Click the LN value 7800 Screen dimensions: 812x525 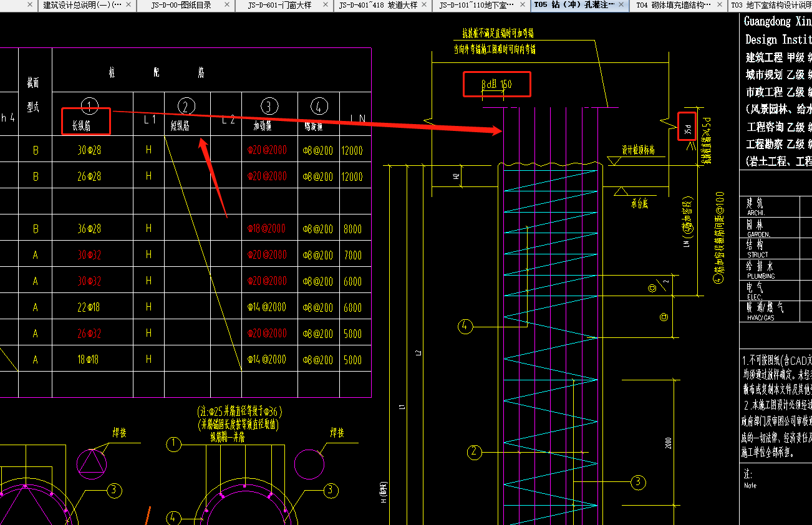352,255
